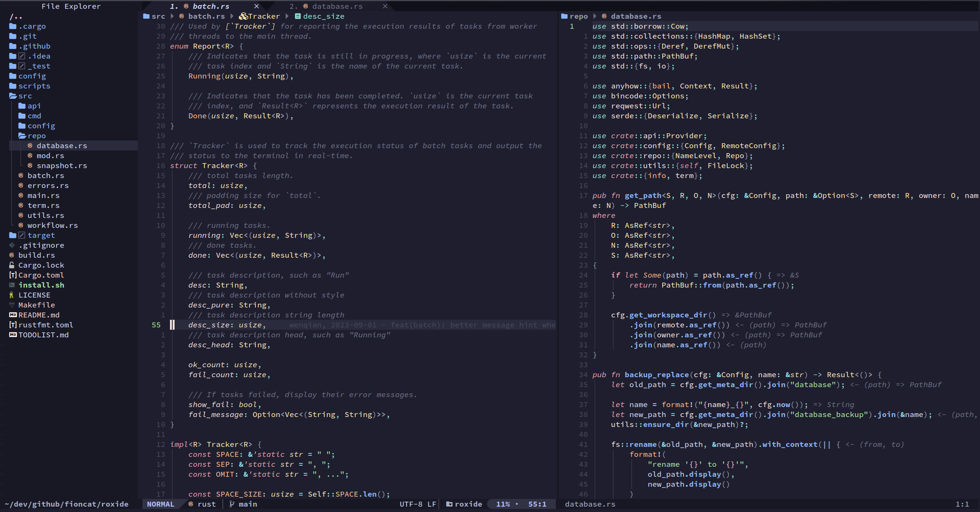Click the Tracker struct icon in breadcrumb
This screenshot has width=980, height=512.
click(x=243, y=16)
